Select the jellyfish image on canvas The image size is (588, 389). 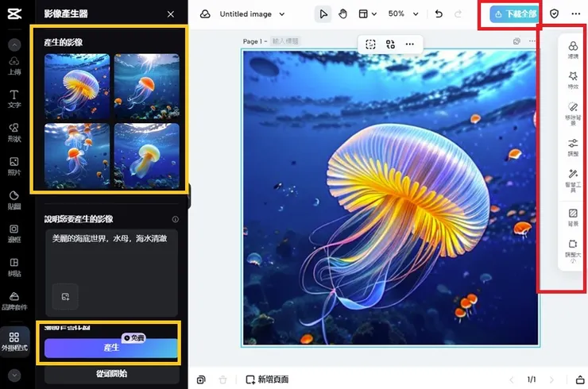390,198
